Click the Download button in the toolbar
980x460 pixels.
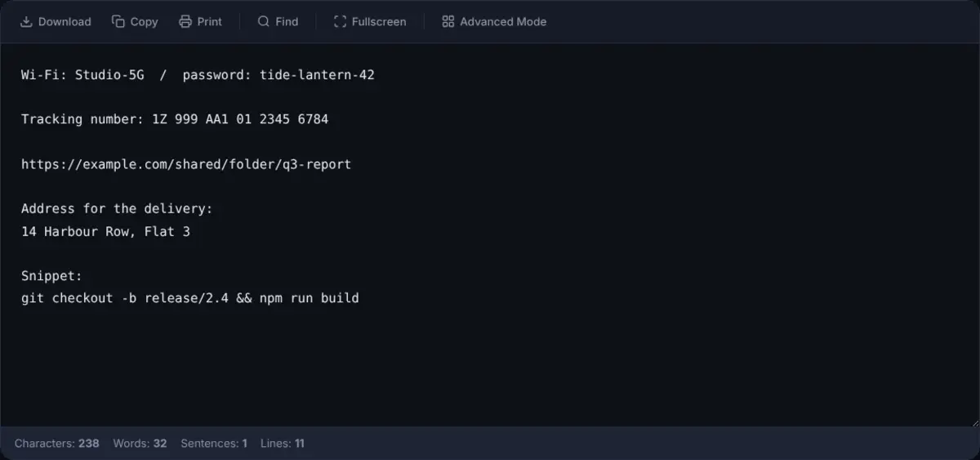pyautogui.click(x=56, y=22)
